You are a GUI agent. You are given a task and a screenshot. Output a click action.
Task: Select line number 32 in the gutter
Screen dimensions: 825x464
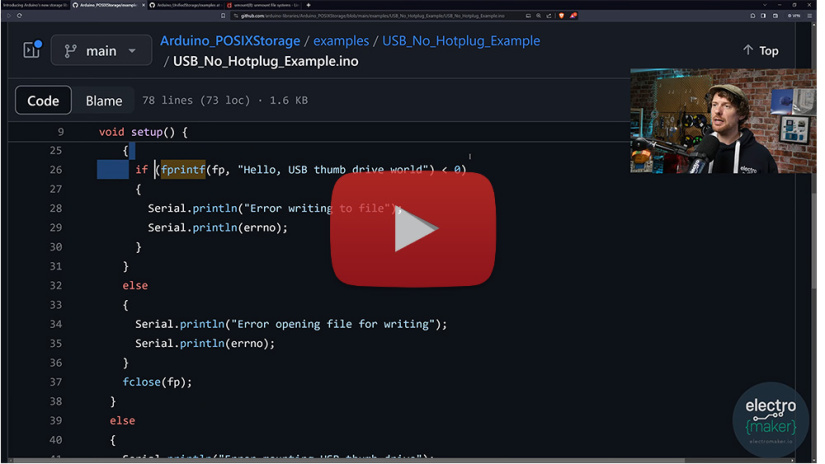tap(56, 286)
